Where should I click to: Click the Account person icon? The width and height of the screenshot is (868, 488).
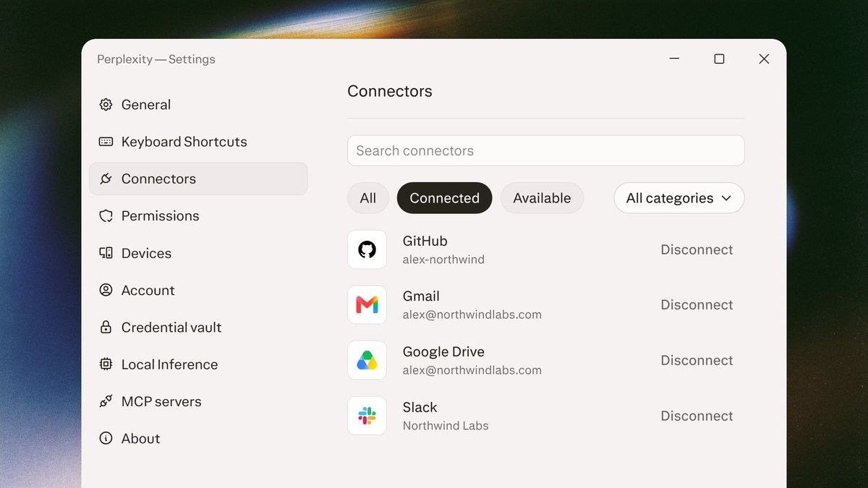pyautogui.click(x=106, y=290)
